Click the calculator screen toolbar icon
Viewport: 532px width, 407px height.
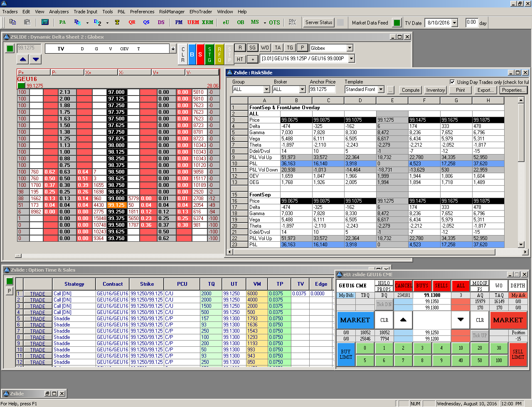(x=45, y=22)
